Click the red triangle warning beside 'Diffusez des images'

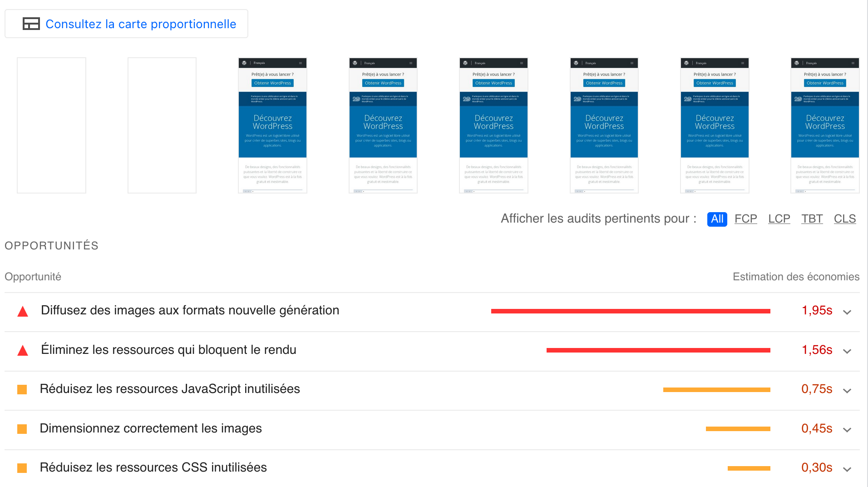[22, 311]
